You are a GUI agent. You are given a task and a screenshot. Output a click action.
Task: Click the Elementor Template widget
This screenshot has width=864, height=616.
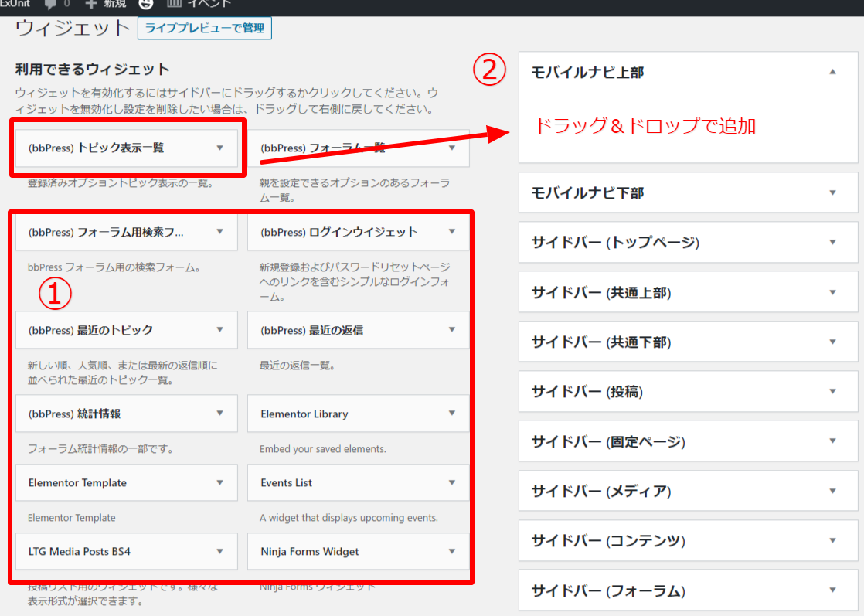point(77,483)
